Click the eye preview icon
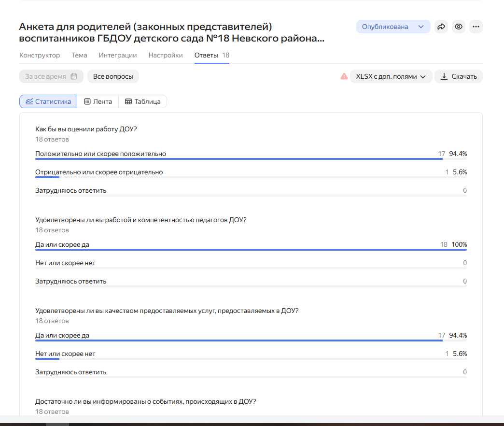Viewport: 504px width, 426px height. 459,27
